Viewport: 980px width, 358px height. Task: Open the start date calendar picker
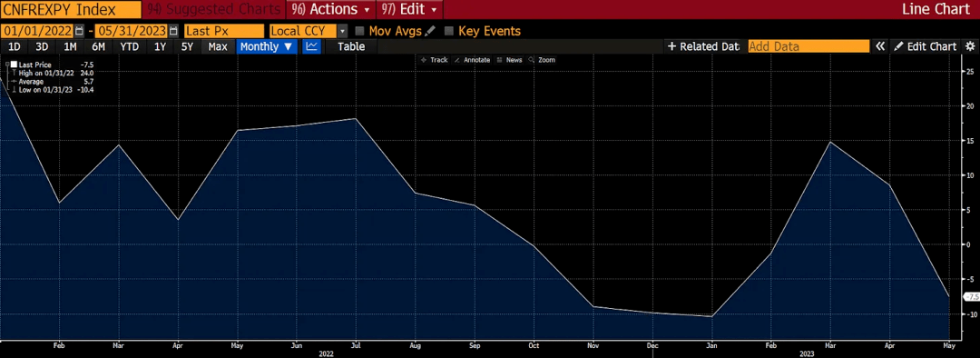coord(79,31)
